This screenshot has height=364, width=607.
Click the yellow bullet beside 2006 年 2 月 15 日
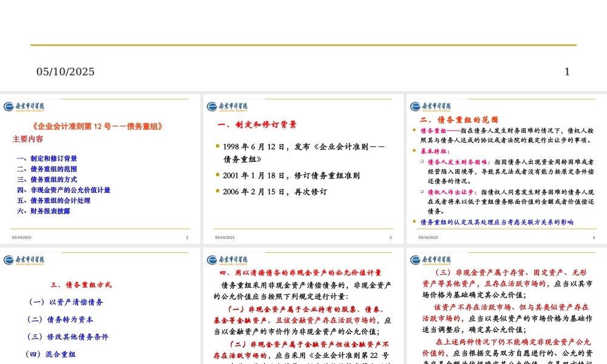[x=218, y=191]
